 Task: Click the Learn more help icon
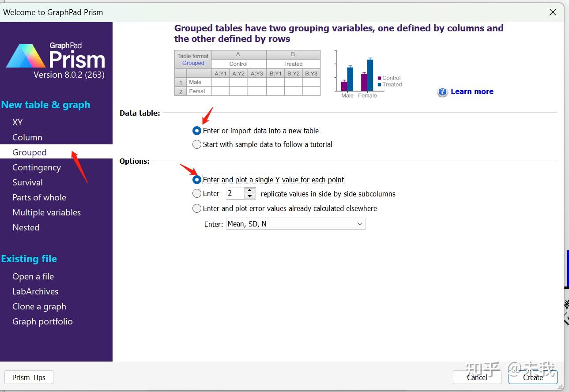coord(442,92)
